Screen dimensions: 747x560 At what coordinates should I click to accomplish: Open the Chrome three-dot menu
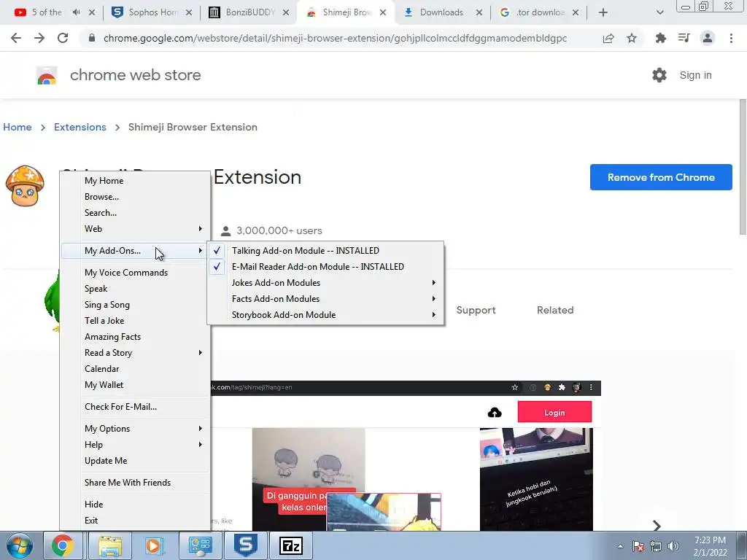click(731, 38)
